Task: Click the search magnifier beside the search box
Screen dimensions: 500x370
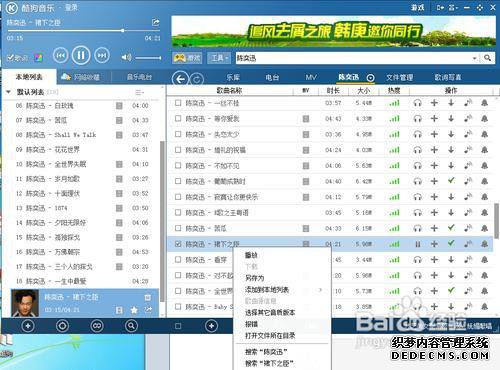Action: tap(487, 58)
